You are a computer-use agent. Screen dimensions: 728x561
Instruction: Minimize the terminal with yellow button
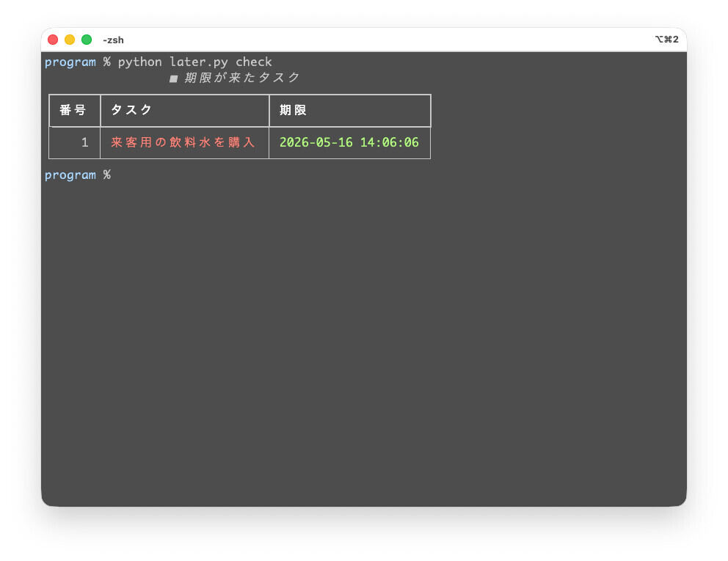[x=70, y=40]
